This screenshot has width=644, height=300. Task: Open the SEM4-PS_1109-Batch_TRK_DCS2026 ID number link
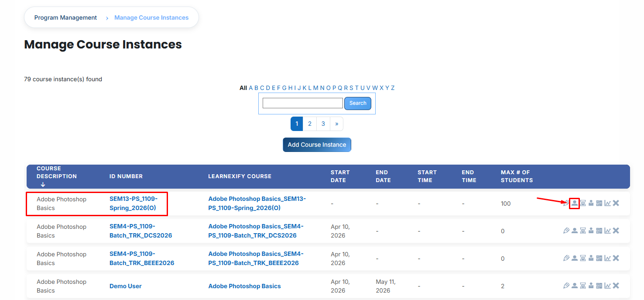click(140, 231)
